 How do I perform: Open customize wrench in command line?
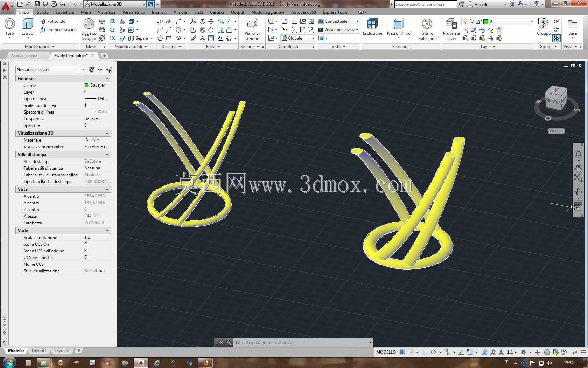pos(229,342)
